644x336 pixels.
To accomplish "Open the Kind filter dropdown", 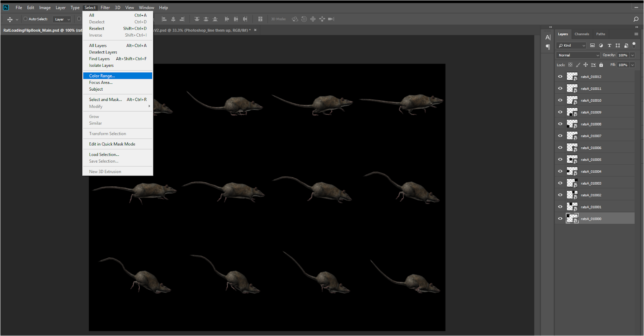I will coord(572,45).
